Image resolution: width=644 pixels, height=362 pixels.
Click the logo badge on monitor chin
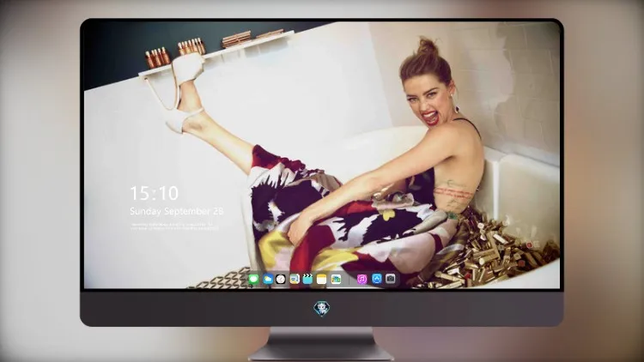(322, 308)
